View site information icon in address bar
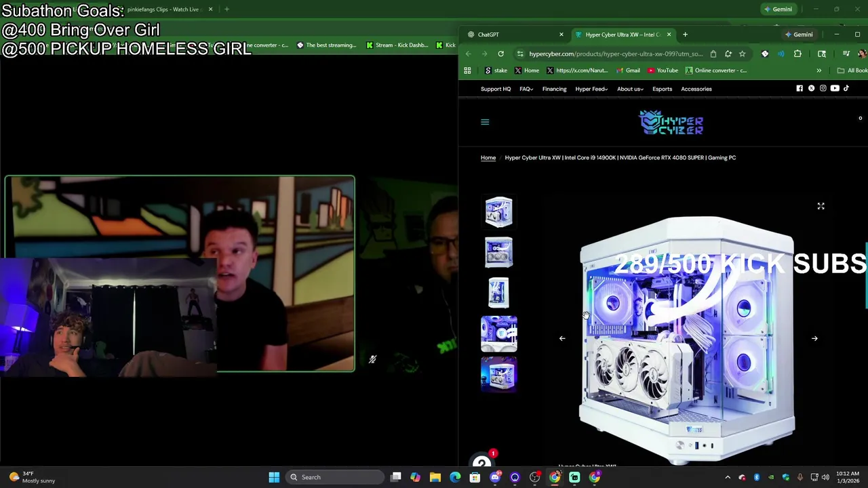Screen dimensions: 868x488 pyautogui.click(x=520, y=54)
